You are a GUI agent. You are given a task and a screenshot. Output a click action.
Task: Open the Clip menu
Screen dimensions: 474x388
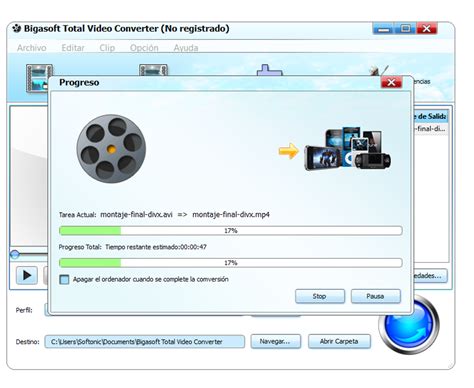pyautogui.click(x=107, y=48)
